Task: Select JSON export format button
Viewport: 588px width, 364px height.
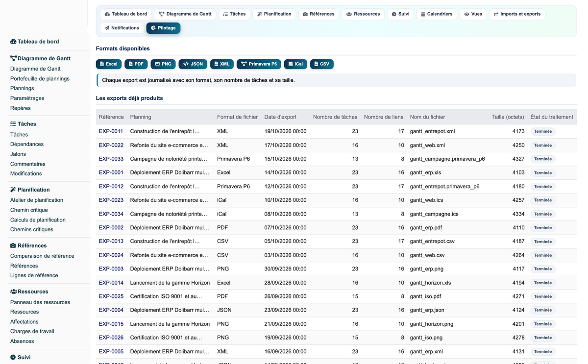Action: (193, 64)
